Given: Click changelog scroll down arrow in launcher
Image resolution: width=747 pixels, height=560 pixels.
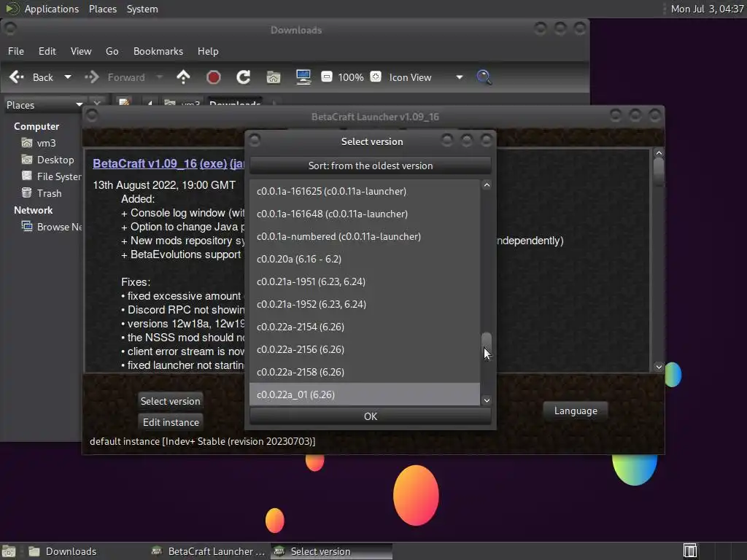Looking at the screenshot, I should tap(659, 367).
